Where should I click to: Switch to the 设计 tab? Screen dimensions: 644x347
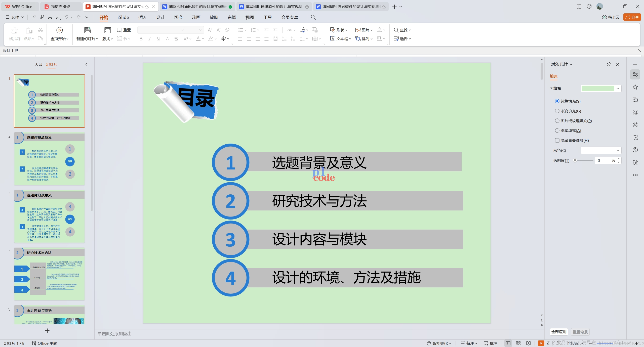[160, 17]
